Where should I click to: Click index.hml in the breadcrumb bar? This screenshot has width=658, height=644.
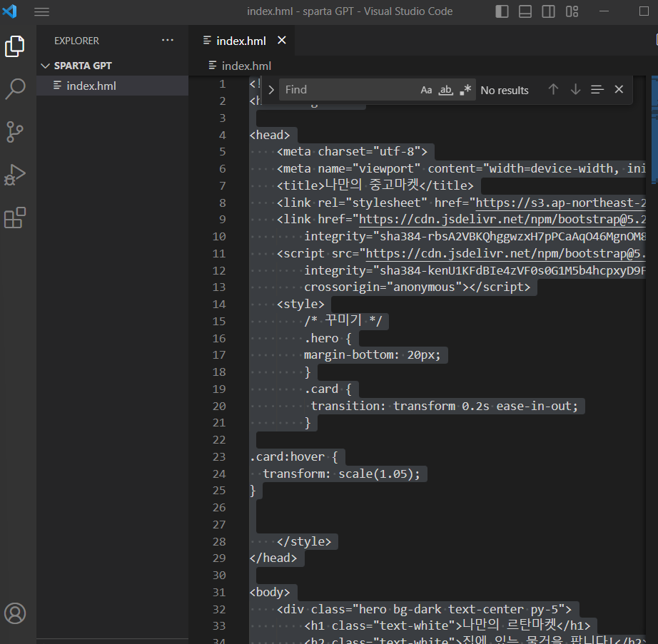pyautogui.click(x=246, y=66)
